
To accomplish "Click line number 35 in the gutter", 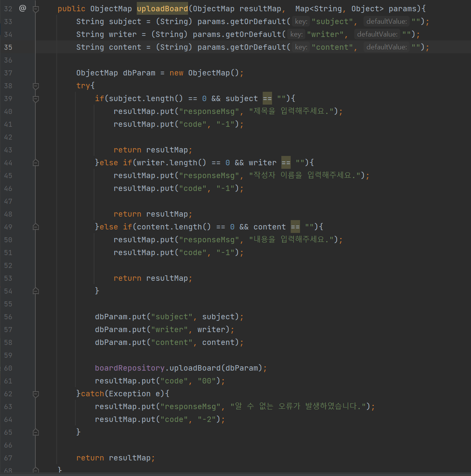I will tap(8, 47).
